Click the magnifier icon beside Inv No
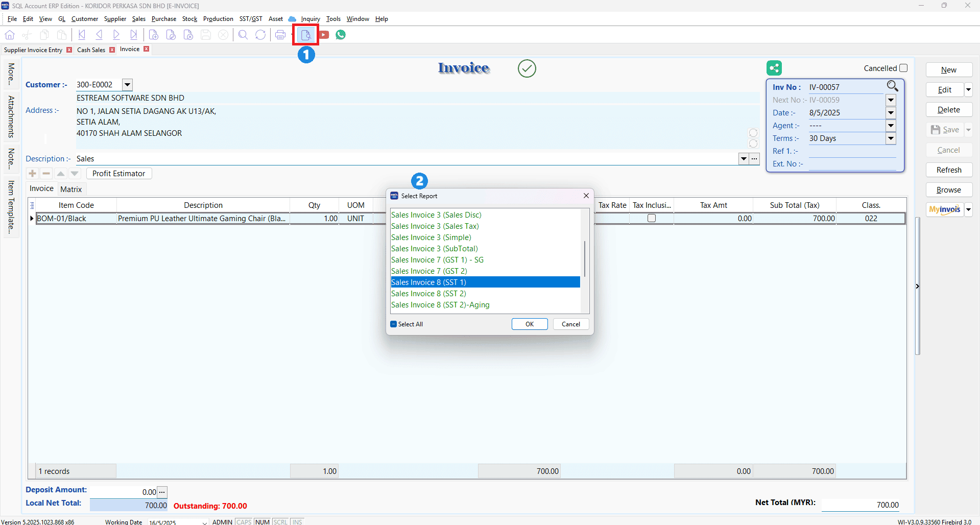The image size is (980, 525). [892, 86]
